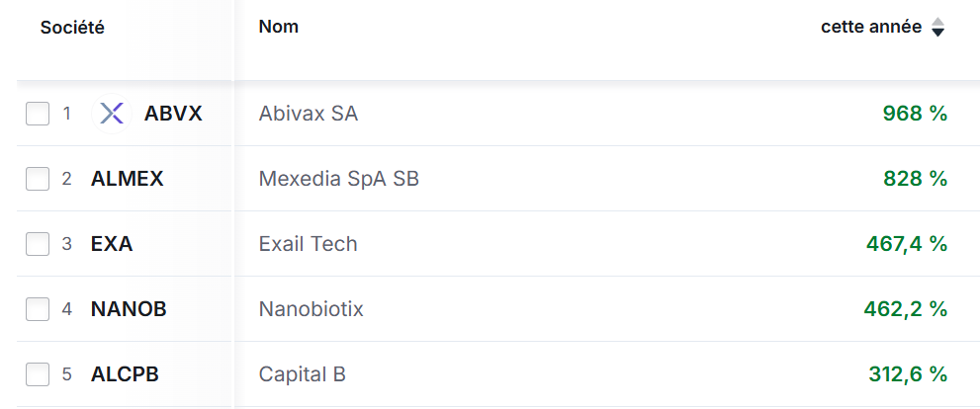Enable the NANOB row checkbox
The width and height of the screenshot is (980, 409).
tap(38, 309)
